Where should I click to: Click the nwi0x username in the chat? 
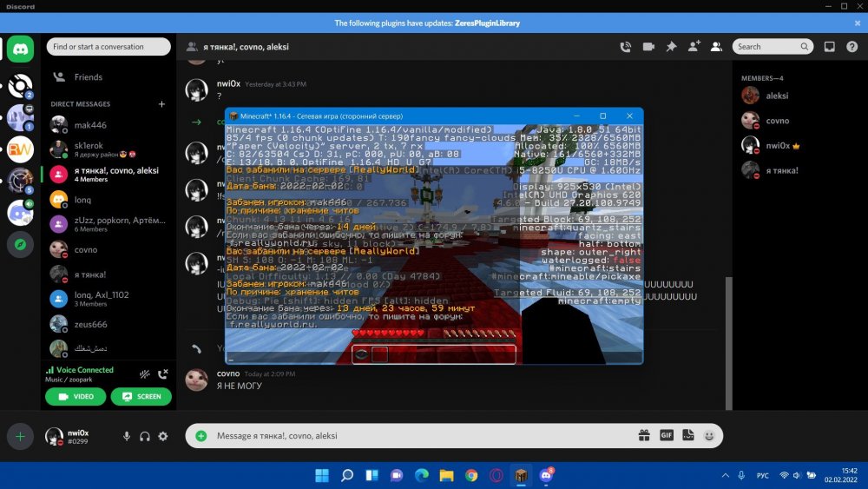click(x=228, y=83)
